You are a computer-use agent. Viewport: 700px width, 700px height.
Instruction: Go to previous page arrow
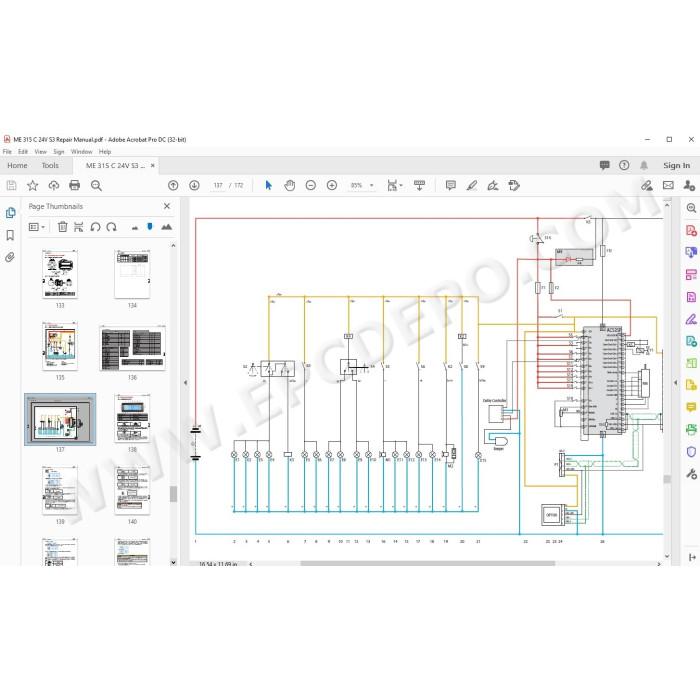coord(173,185)
